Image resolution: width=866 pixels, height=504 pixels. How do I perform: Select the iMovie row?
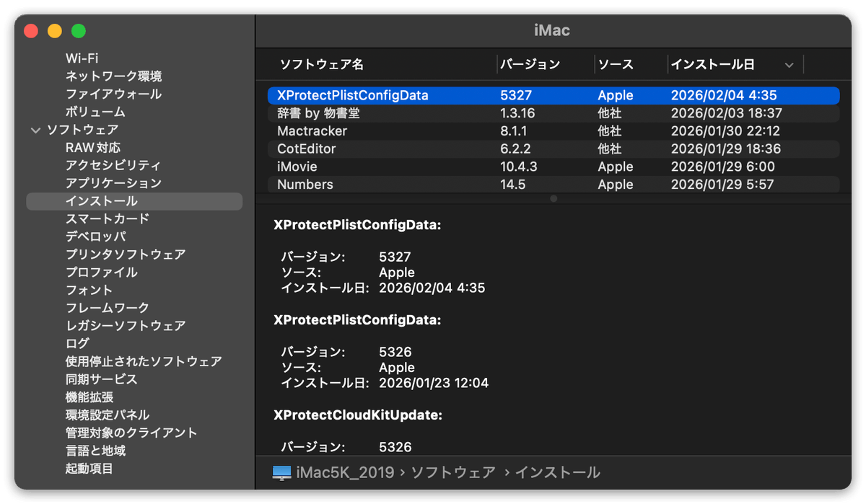click(x=554, y=167)
